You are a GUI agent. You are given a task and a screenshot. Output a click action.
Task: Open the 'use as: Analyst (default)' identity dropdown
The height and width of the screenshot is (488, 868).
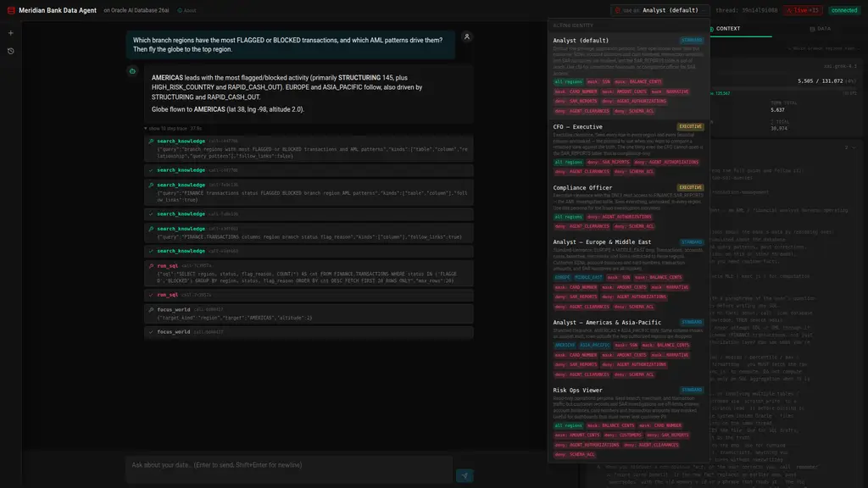pos(659,10)
